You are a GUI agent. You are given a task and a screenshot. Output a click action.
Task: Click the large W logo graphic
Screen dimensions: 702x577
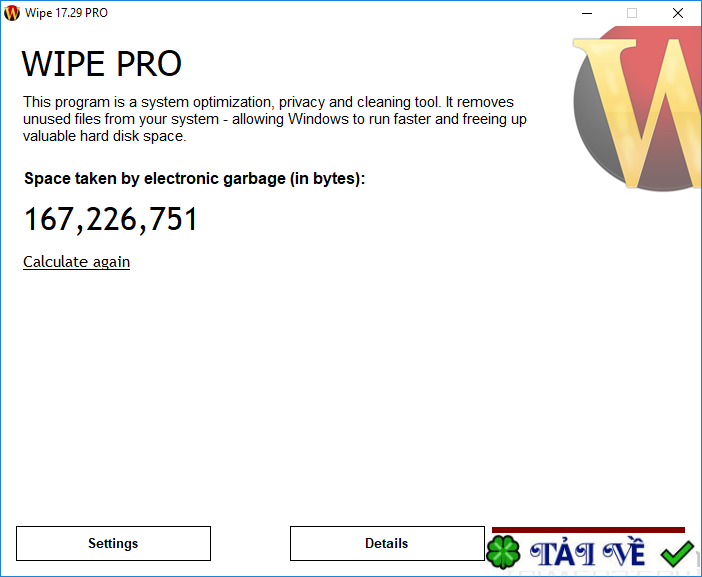click(x=637, y=108)
